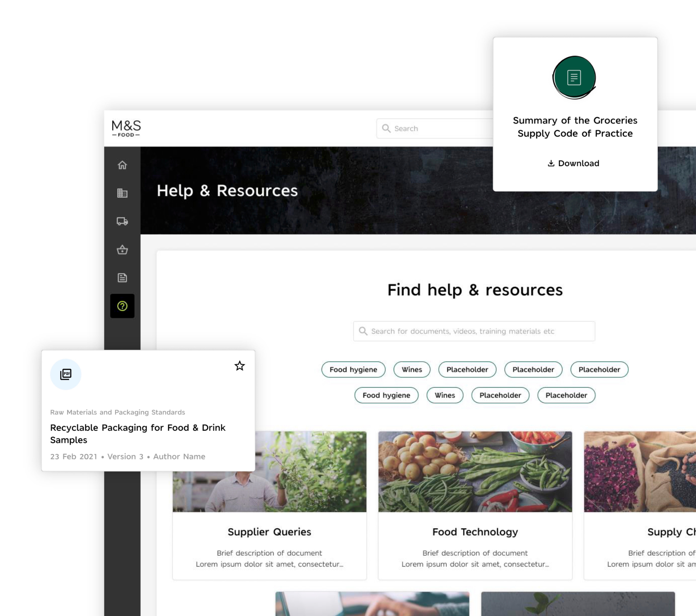The image size is (696, 616).
Task: Select the first Placeholder tag after Wines
Action: 467,369
